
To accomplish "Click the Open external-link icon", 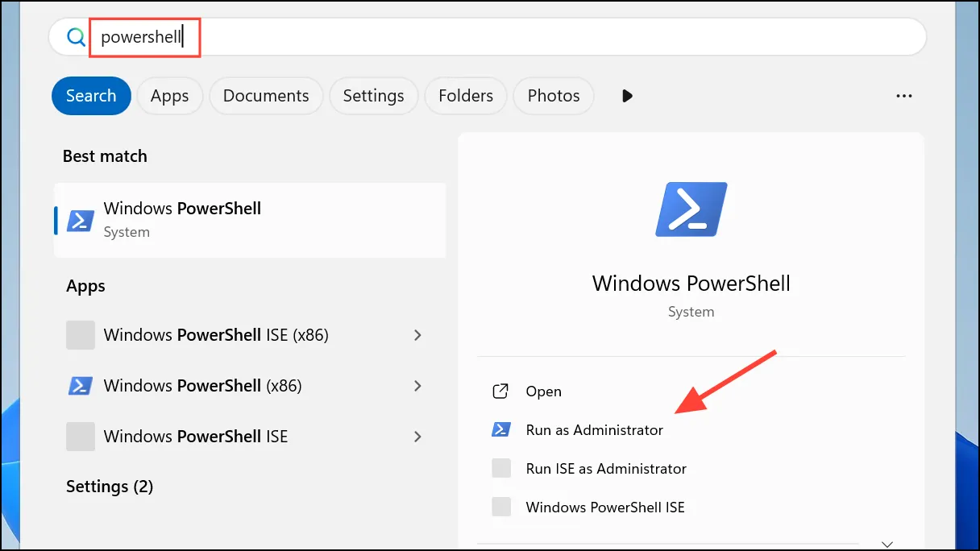I will click(500, 391).
